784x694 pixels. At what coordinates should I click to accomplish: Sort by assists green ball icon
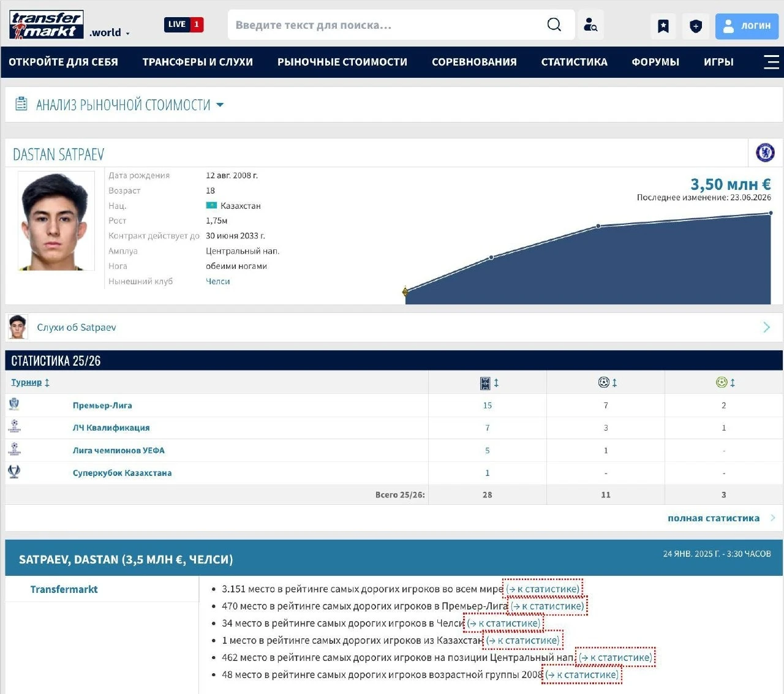pyautogui.click(x=722, y=382)
